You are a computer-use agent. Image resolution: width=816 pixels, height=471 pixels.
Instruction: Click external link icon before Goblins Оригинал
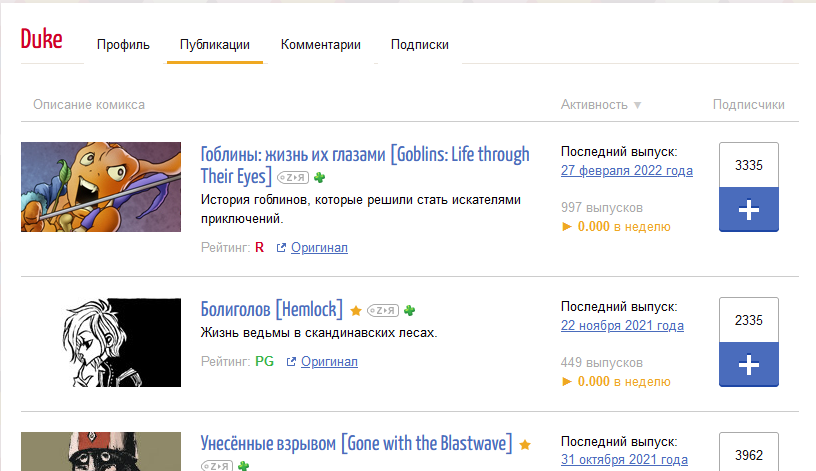281,248
